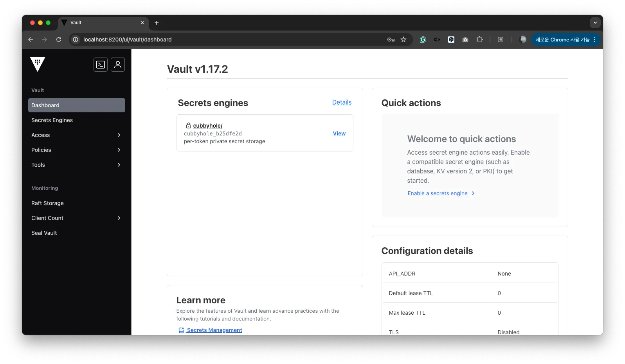Bookmark this page with the star icon

pos(403,40)
